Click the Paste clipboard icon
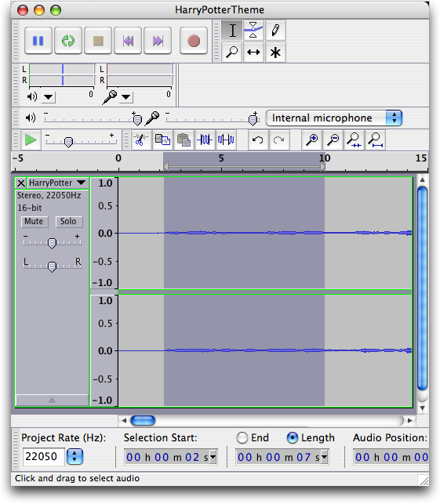Viewport: 440px width, 504px height. tap(184, 140)
